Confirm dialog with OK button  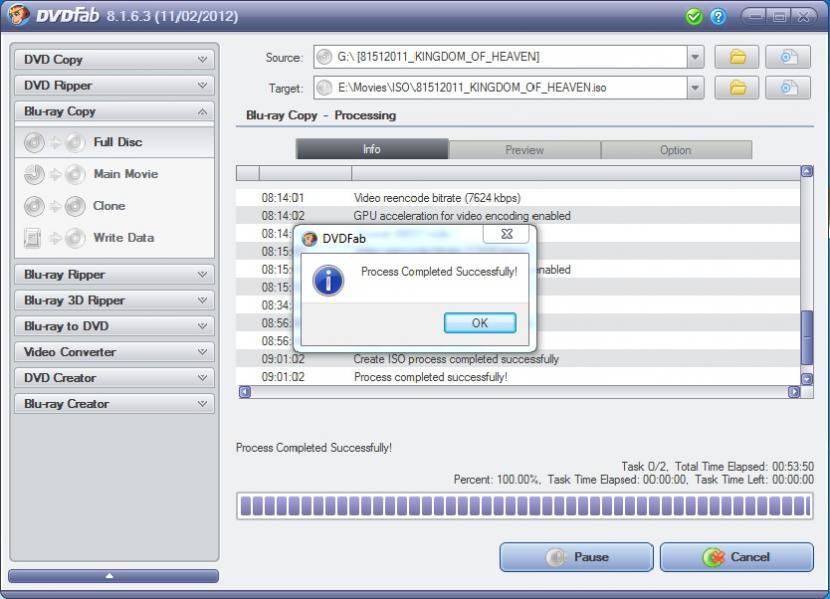pos(480,323)
